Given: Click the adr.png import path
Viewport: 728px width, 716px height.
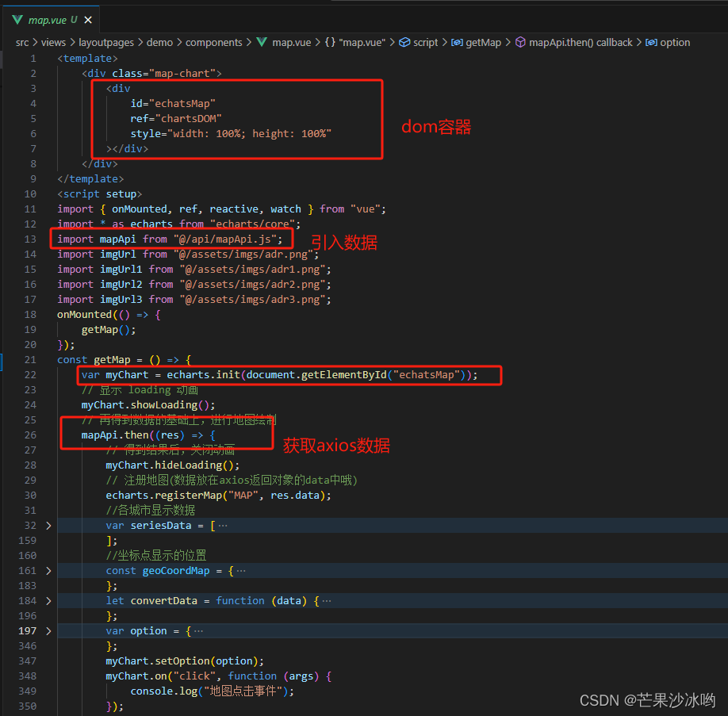Looking at the screenshot, I should pos(243,255).
